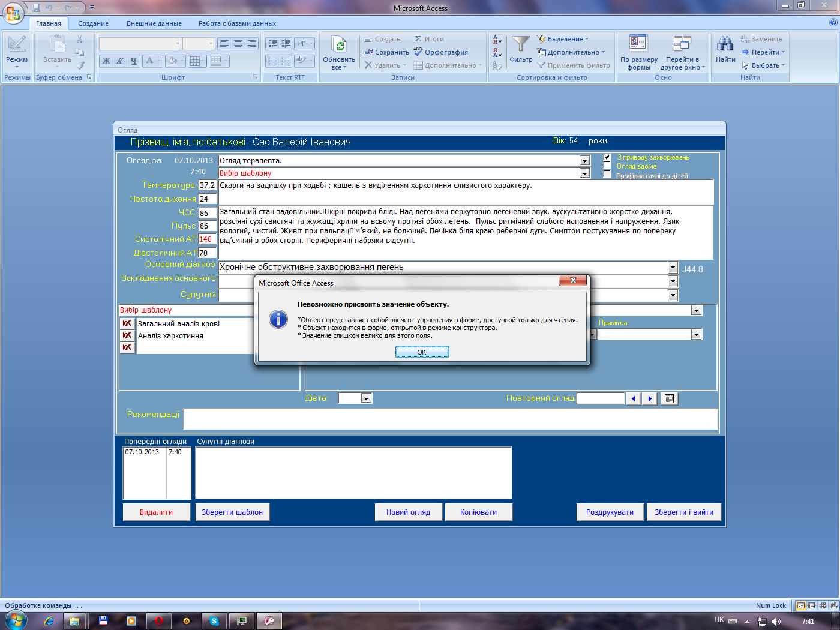Sort descending with the Я-А icon
Screen dimensions: 840x630
pyautogui.click(x=497, y=52)
